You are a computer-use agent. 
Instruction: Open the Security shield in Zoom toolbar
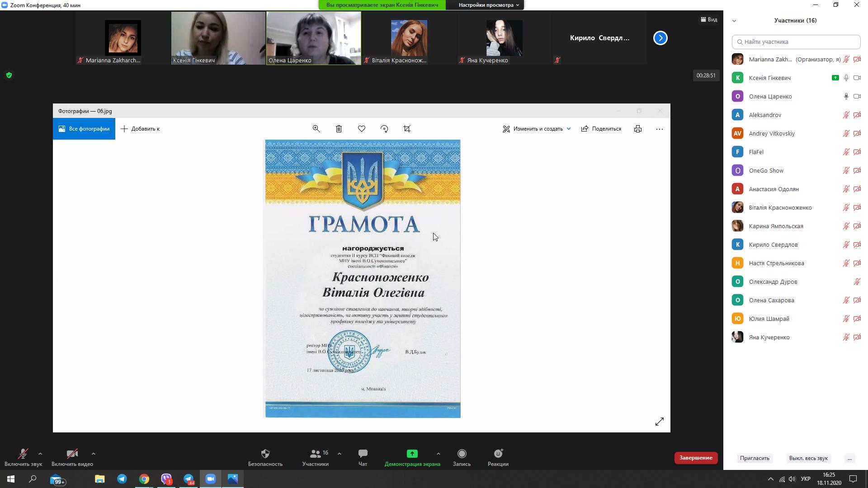[265, 457]
